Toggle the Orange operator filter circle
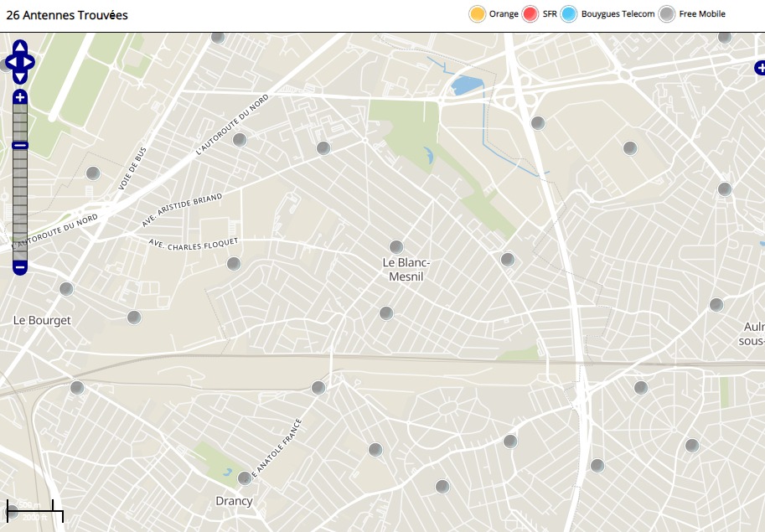 click(x=478, y=14)
